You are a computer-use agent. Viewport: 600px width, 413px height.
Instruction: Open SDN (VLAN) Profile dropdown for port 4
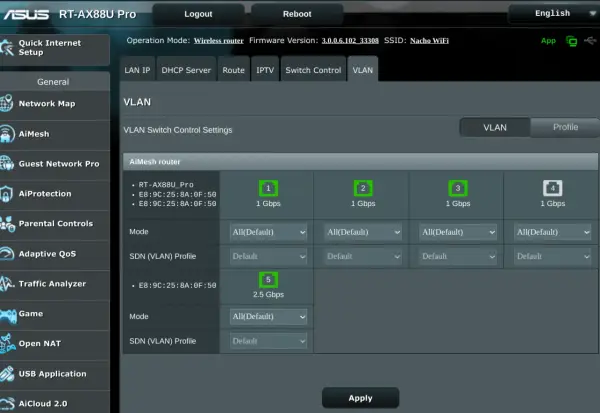[x=553, y=256]
